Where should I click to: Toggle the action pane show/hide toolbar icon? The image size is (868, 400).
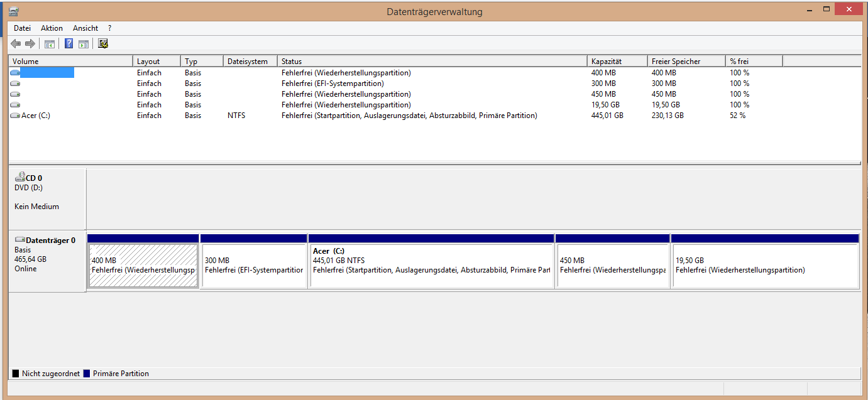point(83,43)
